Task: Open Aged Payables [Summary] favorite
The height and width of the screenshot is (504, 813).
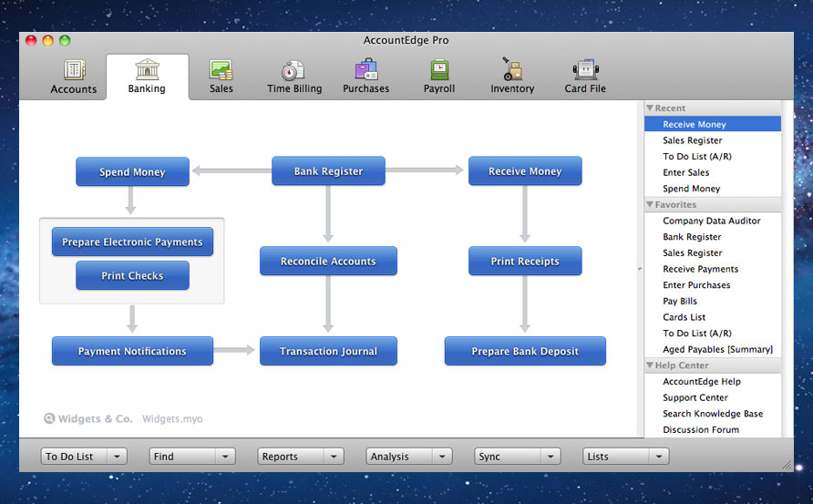Action: (x=713, y=349)
